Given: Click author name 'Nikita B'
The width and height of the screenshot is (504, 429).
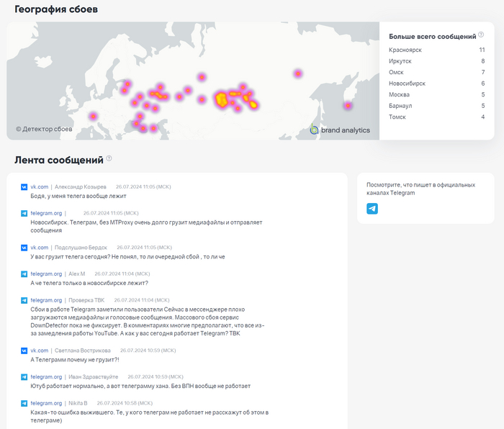Looking at the screenshot, I should coord(78,403).
